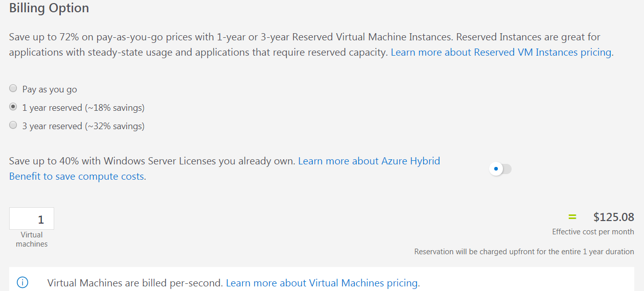This screenshot has height=291, width=644.
Task: Pick the 3 year reserved radio button
Action: click(x=13, y=126)
